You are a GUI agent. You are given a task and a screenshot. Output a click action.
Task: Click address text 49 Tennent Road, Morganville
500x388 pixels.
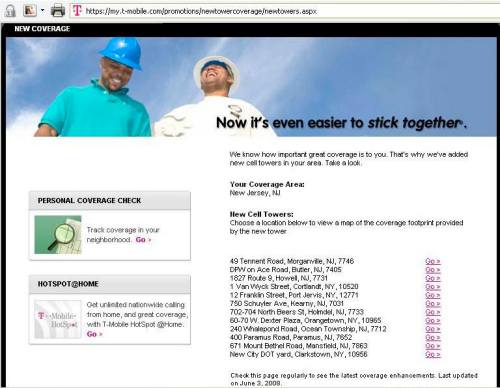click(x=292, y=261)
